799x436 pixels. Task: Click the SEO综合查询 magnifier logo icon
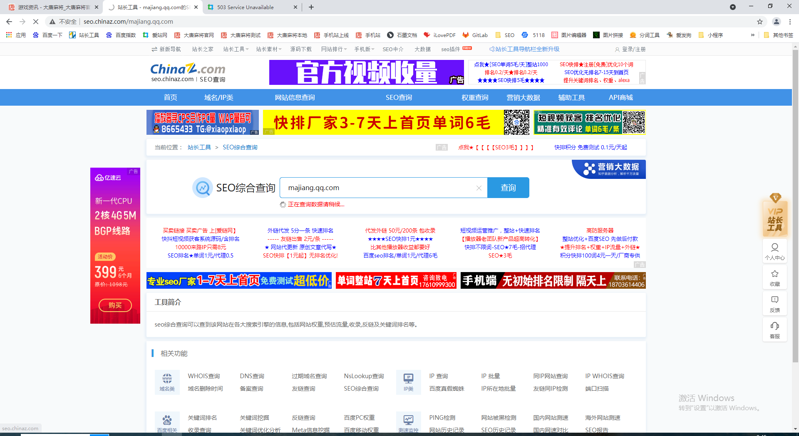click(202, 187)
